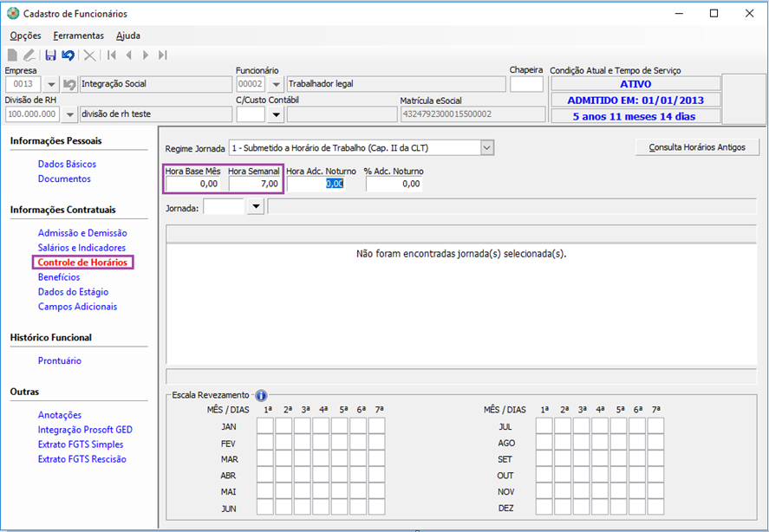
Task: Click the Trabalhador legal name field
Action: (396, 84)
